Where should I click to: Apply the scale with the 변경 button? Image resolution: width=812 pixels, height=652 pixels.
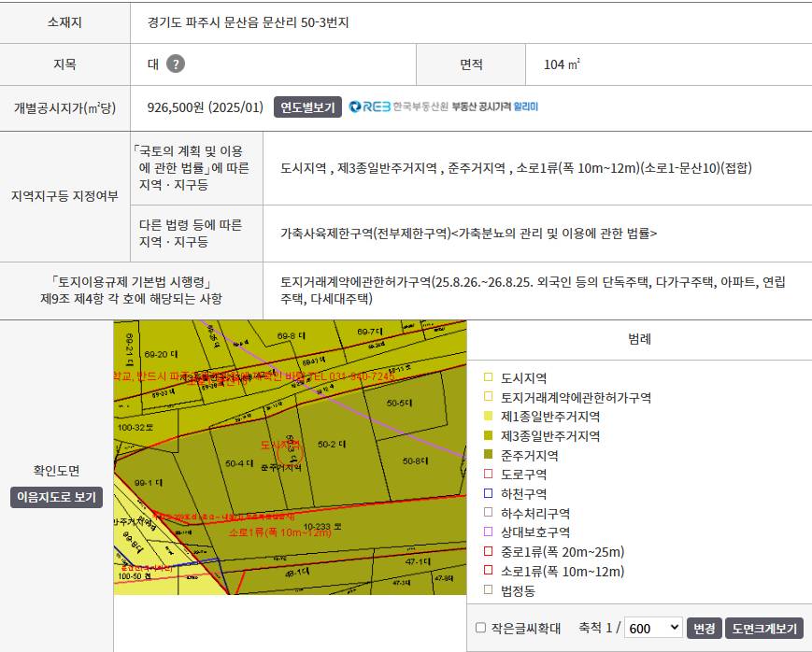point(705,628)
